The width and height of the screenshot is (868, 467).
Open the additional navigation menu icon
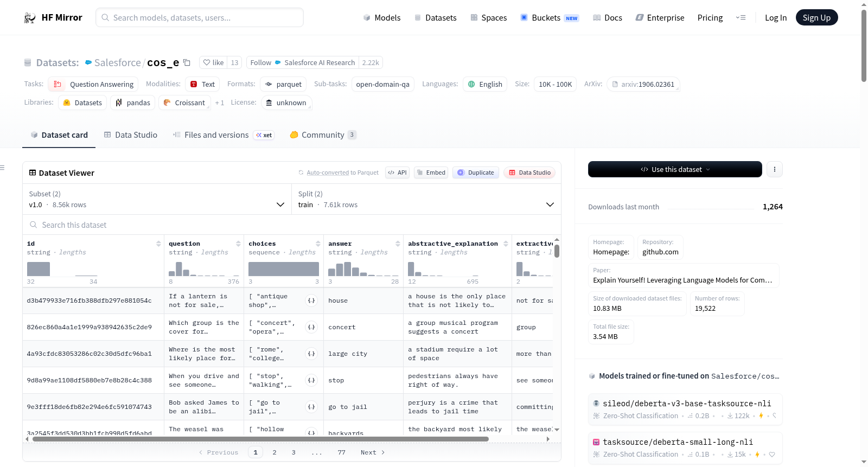[741, 18]
